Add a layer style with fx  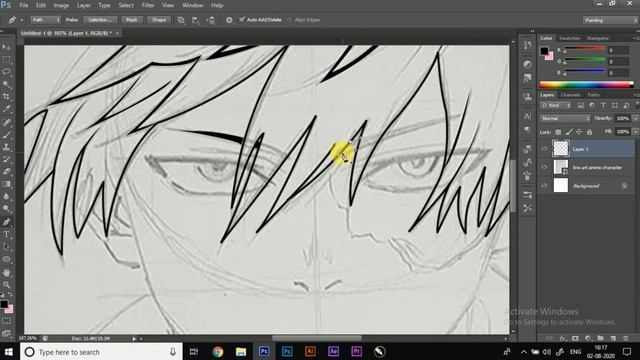[x=563, y=338]
